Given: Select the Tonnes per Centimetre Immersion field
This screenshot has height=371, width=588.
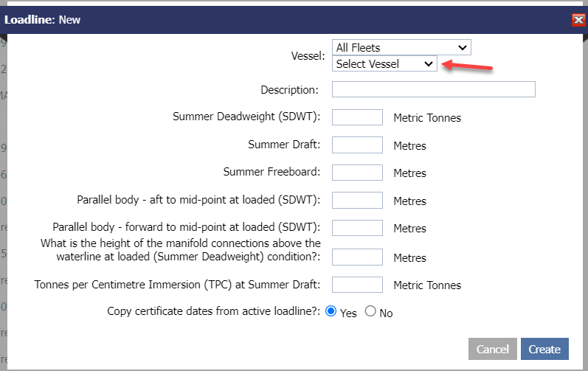Looking at the screenshot, I should point(357,285).
